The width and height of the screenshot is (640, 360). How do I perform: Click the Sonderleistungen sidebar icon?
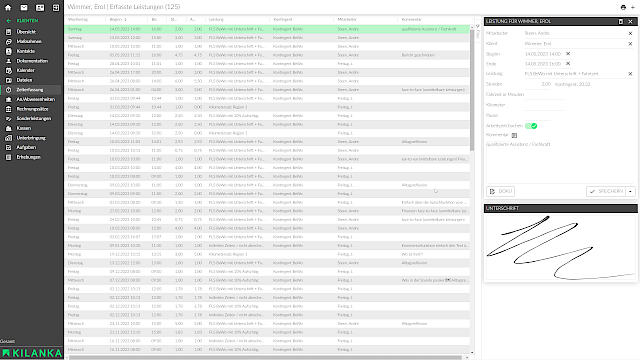[x=9, y=118]
